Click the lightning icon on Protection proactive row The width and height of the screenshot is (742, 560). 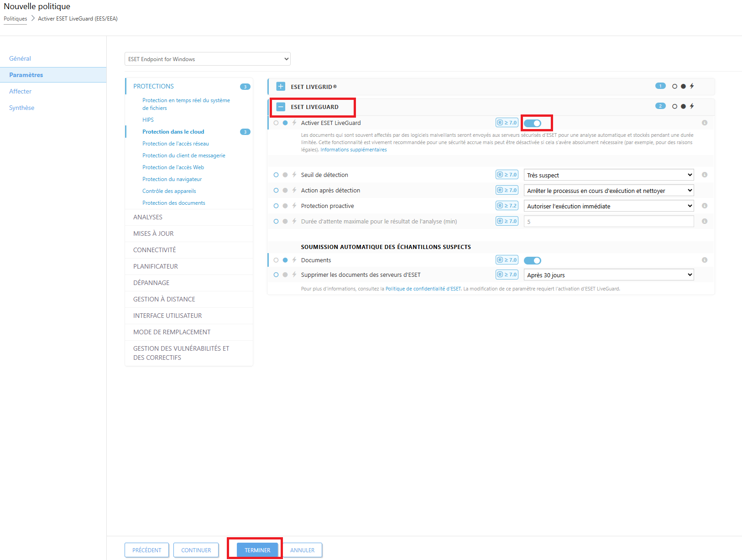pyautogui.click(x=294, y=206)
